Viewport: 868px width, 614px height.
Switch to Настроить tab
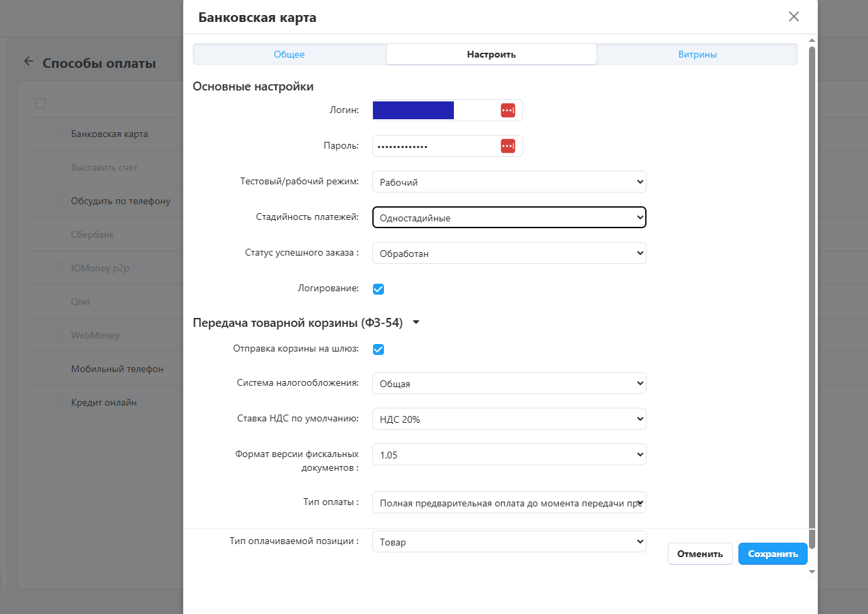(492, 54)
